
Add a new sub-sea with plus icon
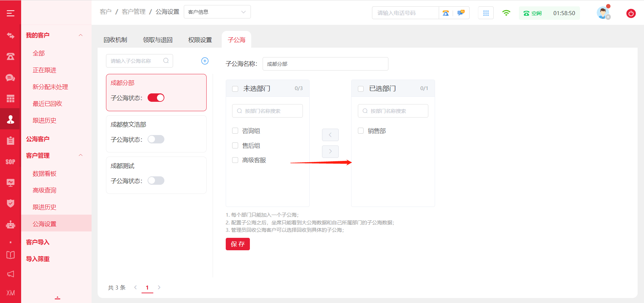click(x=205, y=61)
